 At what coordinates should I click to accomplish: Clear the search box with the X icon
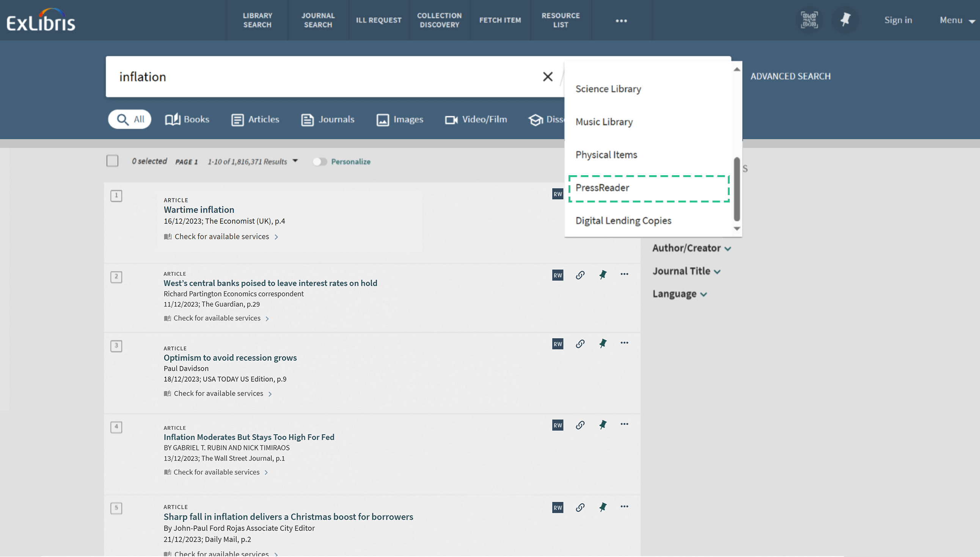click(548, 77)
